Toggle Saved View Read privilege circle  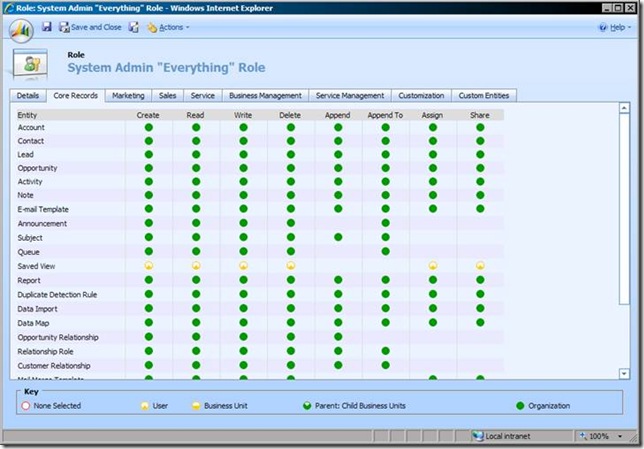[x=196, y=266]
